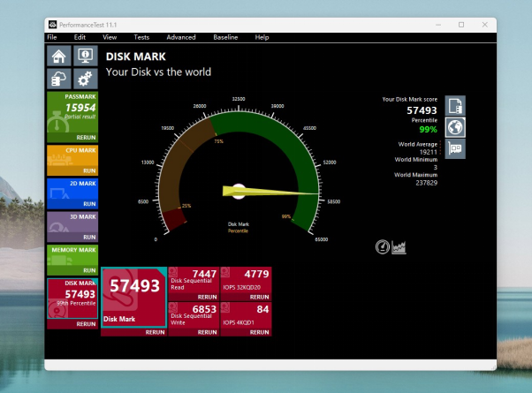Click the PerformanceTest app icon in title bar
The height and width of the screenshot is (393, 532).
[x=53, y=25]
